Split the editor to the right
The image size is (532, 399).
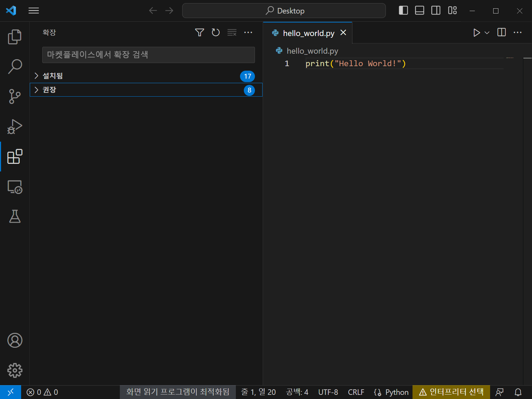point(502,33)
